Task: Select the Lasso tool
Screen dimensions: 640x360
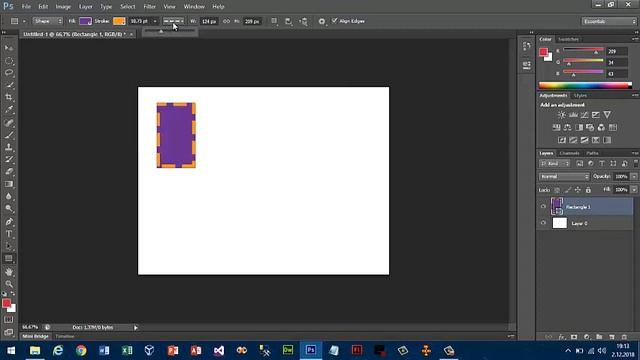Action: click(x=9, y=73)
